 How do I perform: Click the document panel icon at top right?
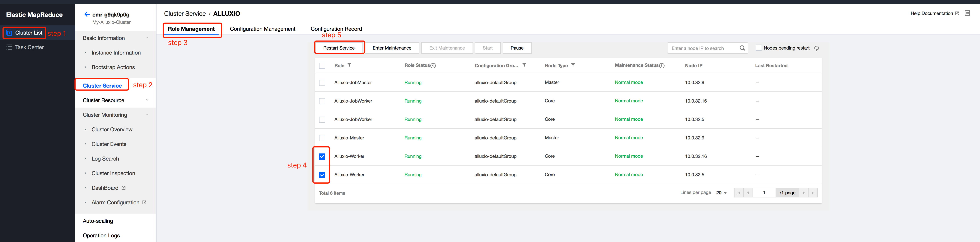[968, 13]
